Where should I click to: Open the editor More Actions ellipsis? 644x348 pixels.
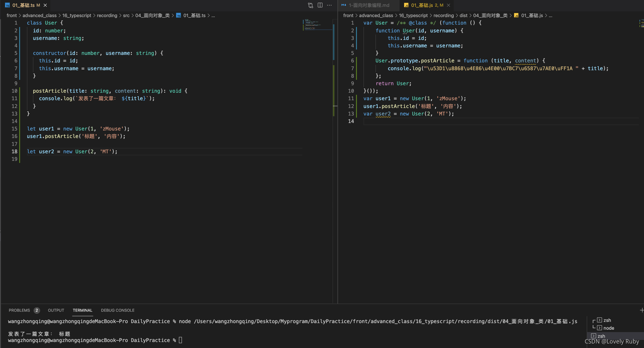click(x=329, y=5)
